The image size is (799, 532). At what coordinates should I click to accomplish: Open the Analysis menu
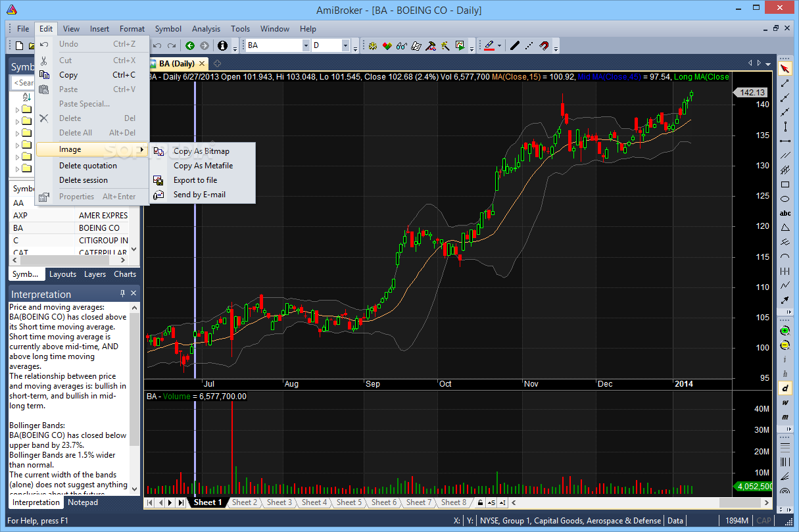tap(206, 29)
